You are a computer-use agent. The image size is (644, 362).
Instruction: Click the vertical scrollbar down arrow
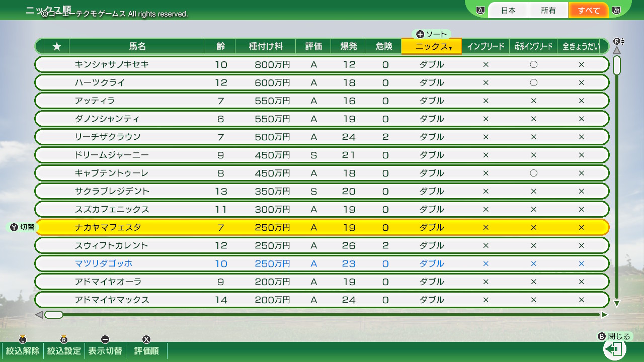tap(617, 303)
